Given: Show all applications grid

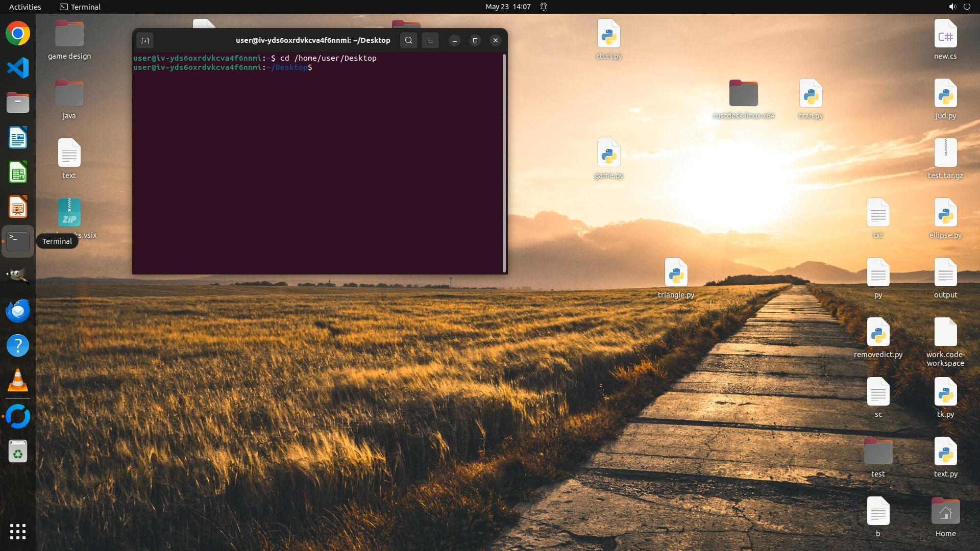Looking at the screenshot, I should click(x=18, y=532).
